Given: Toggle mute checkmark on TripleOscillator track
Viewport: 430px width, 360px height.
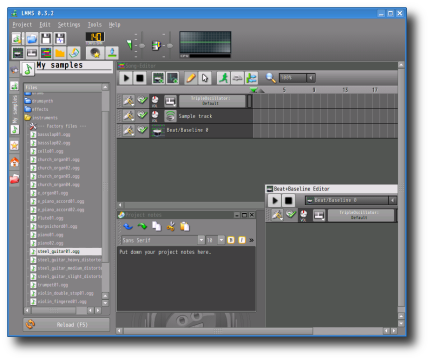Looking at the screenshot, I should click(142, 100).
